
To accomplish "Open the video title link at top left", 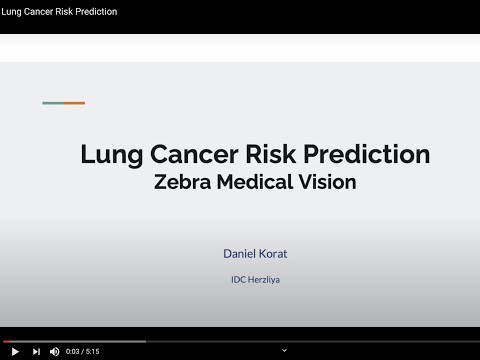I will point(59,12).
